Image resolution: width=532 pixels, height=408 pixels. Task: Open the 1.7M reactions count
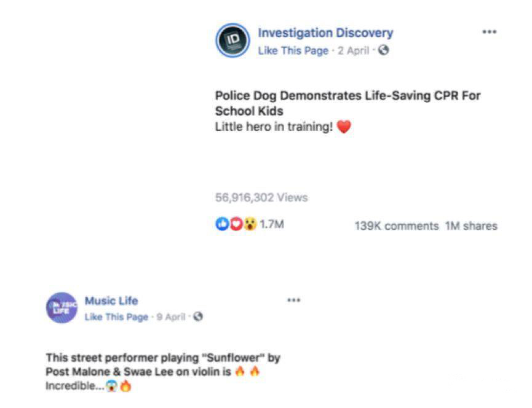pyautogui.click(x=272, y=224)
